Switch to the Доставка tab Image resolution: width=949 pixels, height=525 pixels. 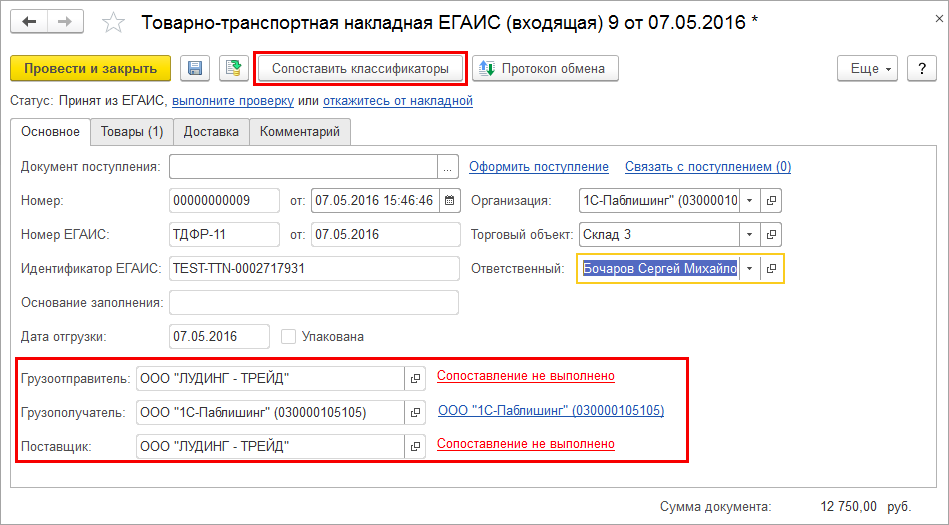[x=211, y=131]
